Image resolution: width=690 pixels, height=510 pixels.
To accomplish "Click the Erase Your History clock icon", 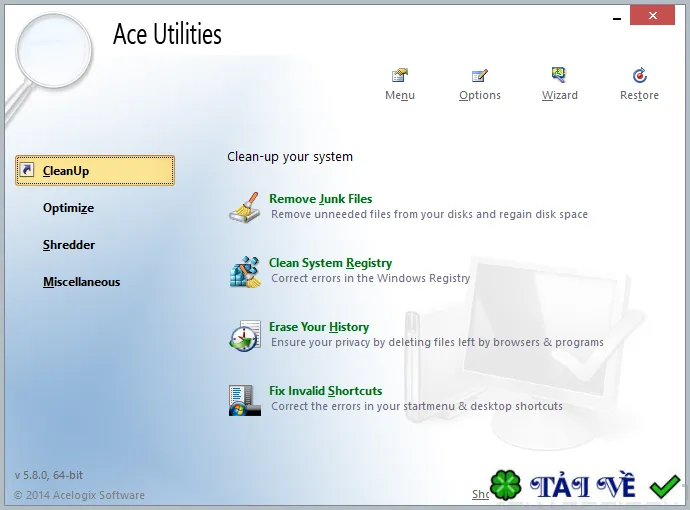I will pos(245,336).
